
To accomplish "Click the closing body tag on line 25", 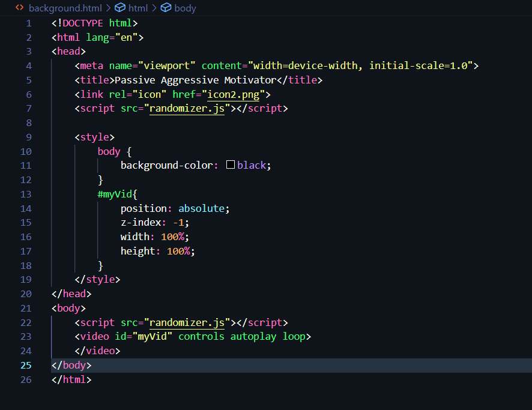I will coord(71,365).
